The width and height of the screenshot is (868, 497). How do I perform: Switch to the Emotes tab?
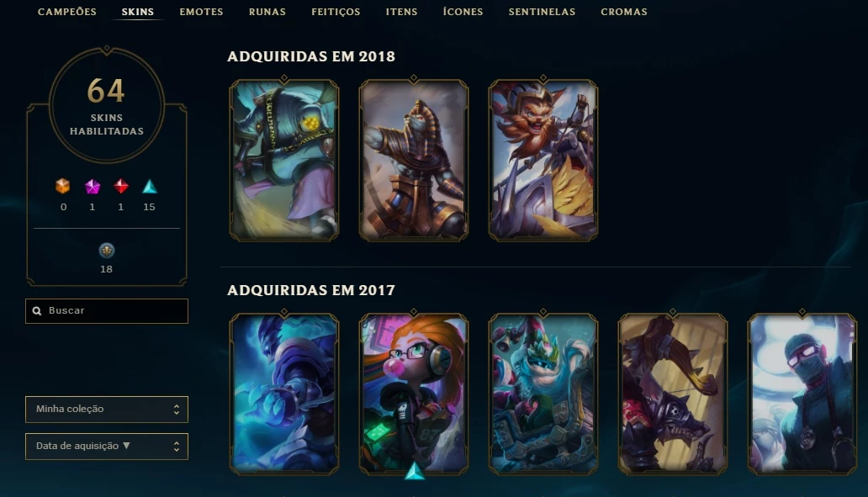click(202, 12)
